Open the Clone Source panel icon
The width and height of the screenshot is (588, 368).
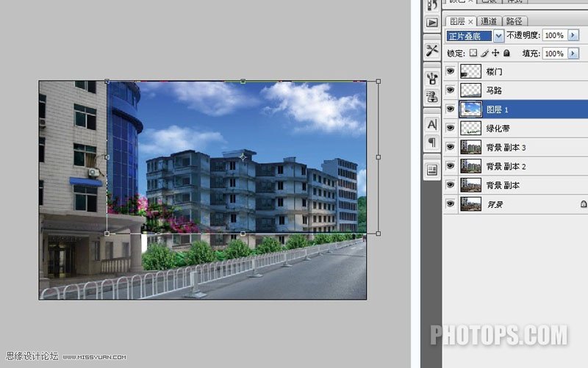[x=432, y=97]
